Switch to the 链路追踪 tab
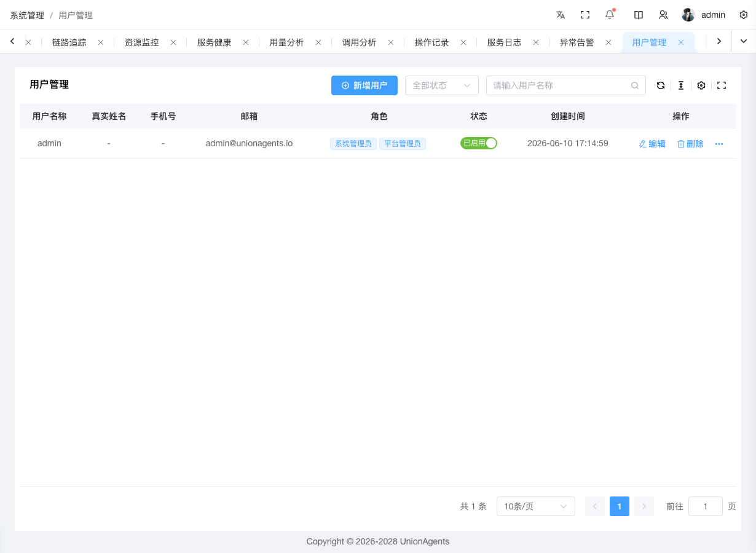 click(69, 42)
